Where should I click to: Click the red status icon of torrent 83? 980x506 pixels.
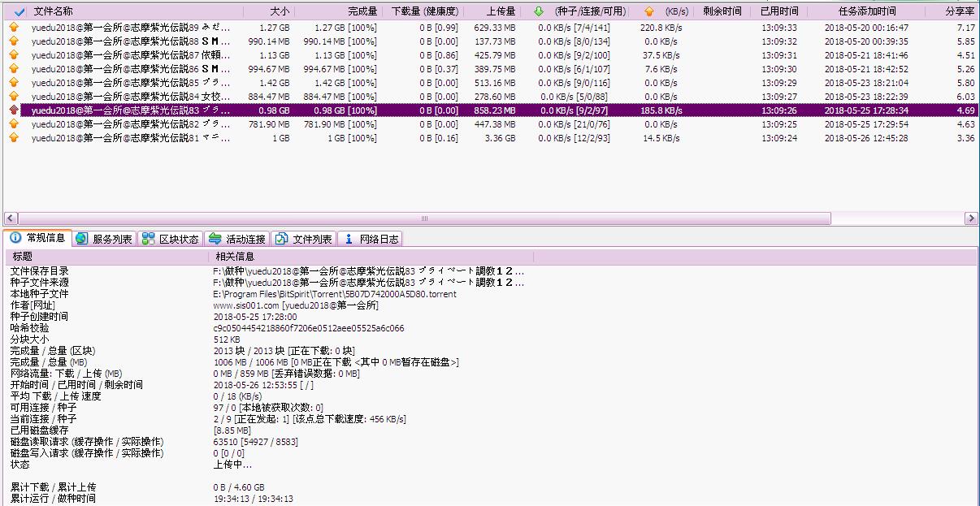tap(13, 110)
